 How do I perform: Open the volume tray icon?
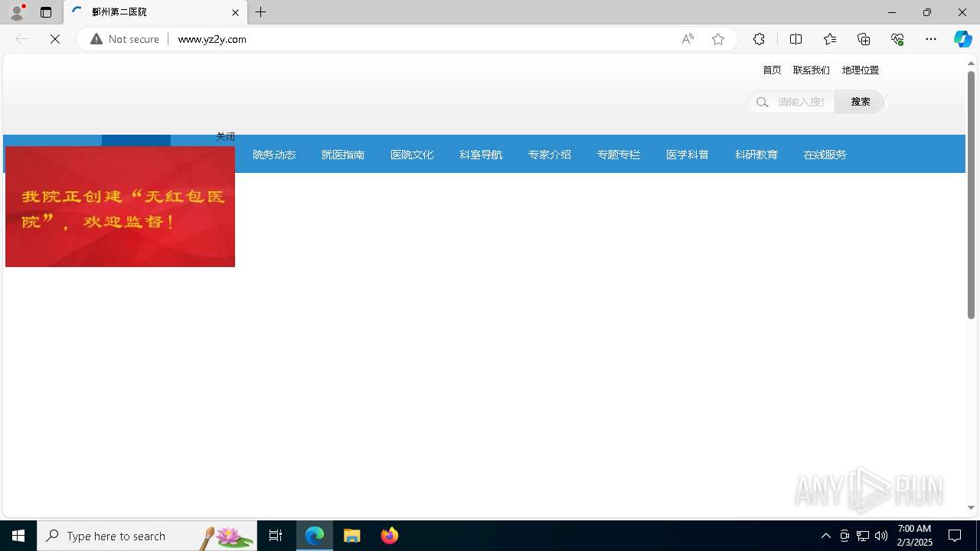pos(881,536)
